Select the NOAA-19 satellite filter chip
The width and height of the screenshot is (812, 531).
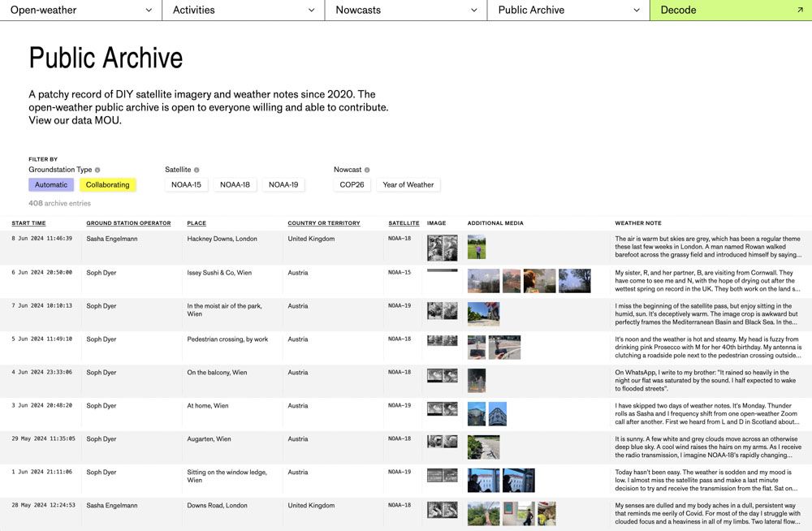pyautogui.click(x=283, y=185)
